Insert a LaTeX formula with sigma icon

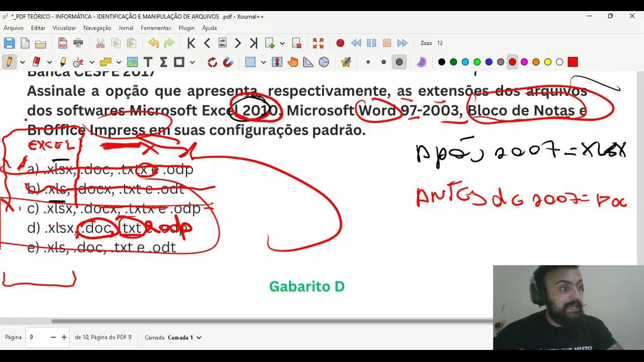164,62
